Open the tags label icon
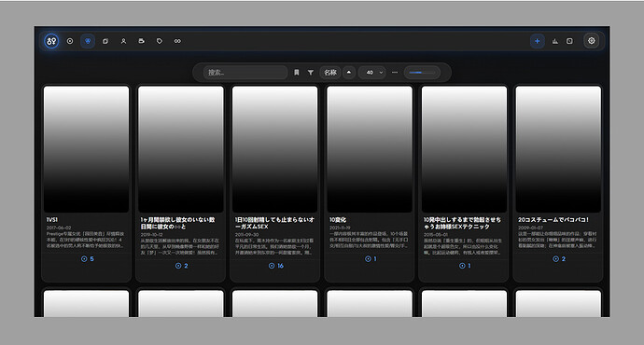Screen dimensions: 644x345 click(x=160, y=41)
